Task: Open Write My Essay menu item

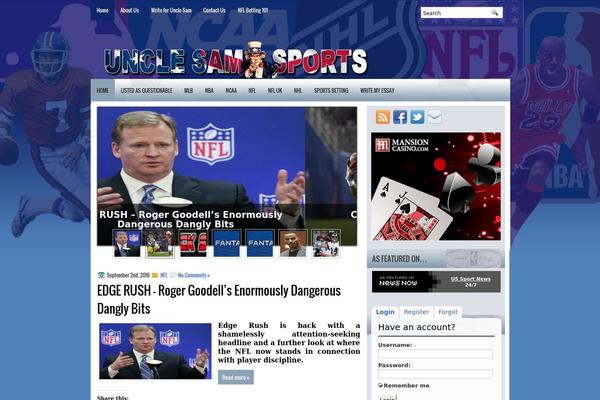Action: tap(377, 90)
